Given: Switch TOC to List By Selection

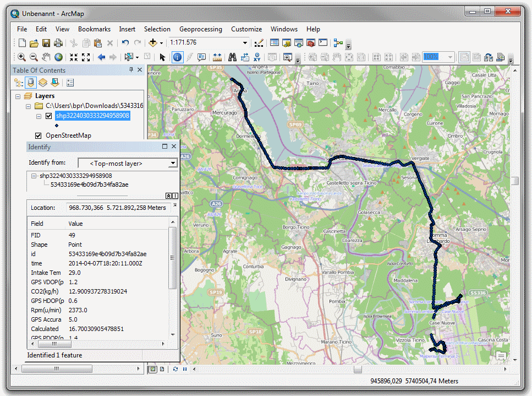Looking at the screenshot, I should [55, 83].
